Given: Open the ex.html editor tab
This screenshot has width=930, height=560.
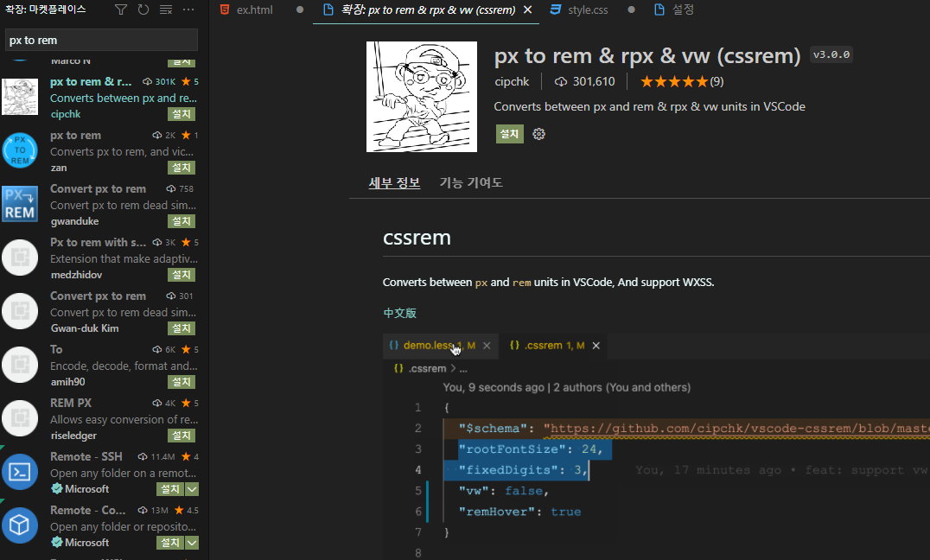Looking at the screenshot, I should coord(254,10).
